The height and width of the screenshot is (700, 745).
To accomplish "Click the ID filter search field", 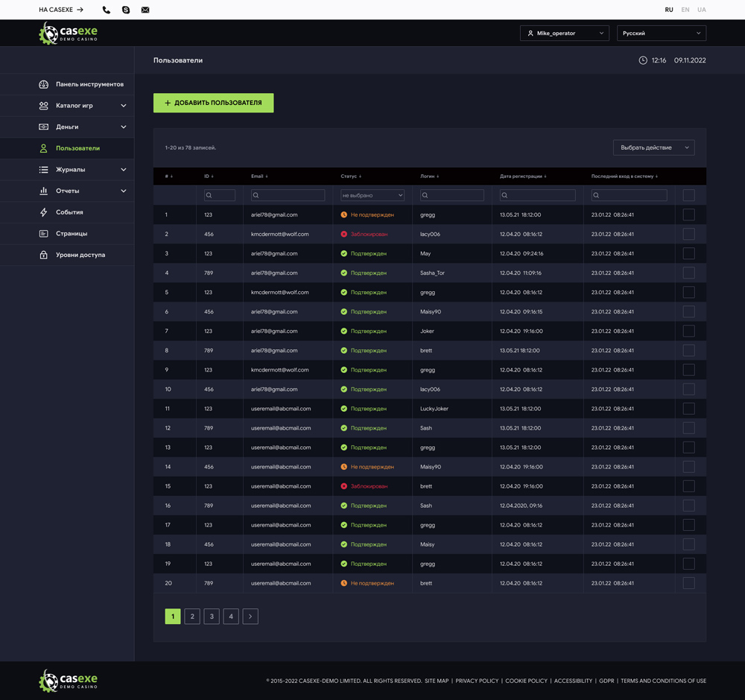I will point(220,195).
